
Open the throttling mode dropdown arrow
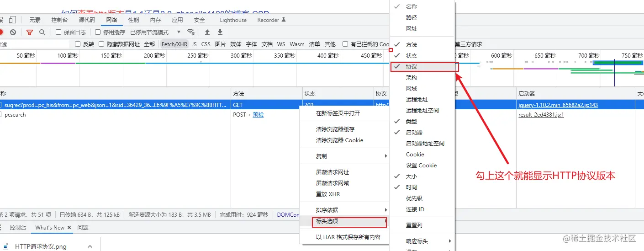coord(179,32)
